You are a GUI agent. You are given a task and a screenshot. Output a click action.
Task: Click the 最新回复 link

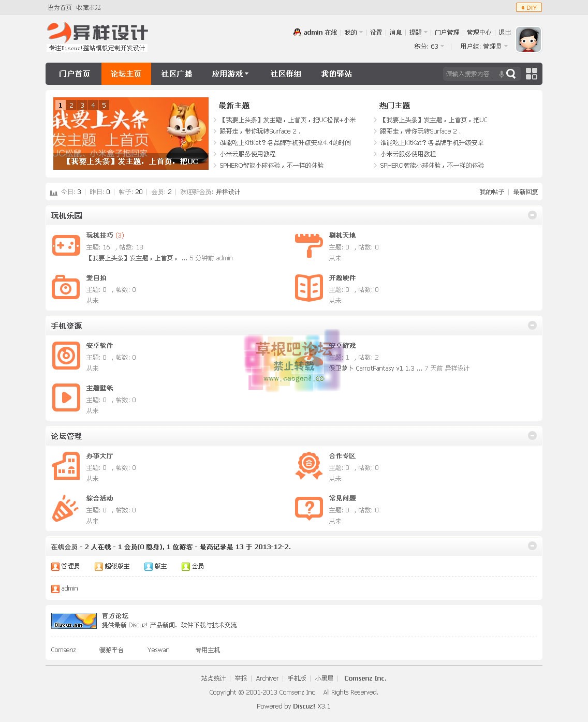[x=525, y=192]
